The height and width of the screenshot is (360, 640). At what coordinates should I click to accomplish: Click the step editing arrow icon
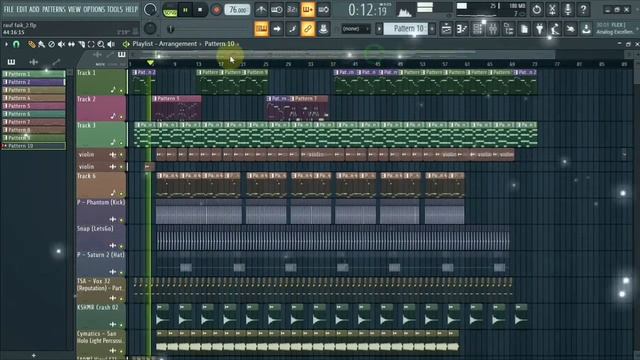[277, 29]
